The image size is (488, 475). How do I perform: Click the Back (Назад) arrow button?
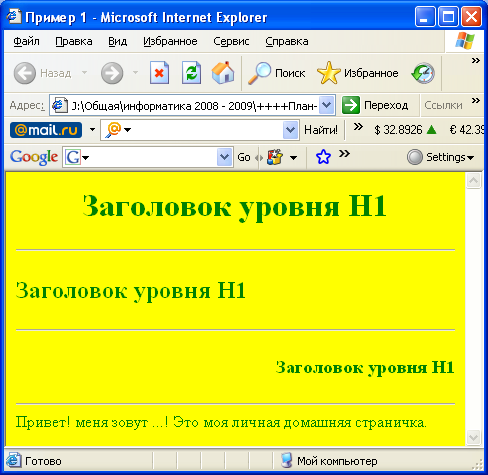[25, 73]
